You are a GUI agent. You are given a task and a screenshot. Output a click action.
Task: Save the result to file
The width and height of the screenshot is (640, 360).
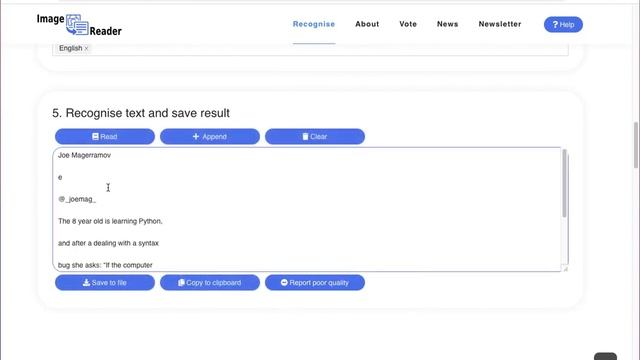click(x=105, y=282)
